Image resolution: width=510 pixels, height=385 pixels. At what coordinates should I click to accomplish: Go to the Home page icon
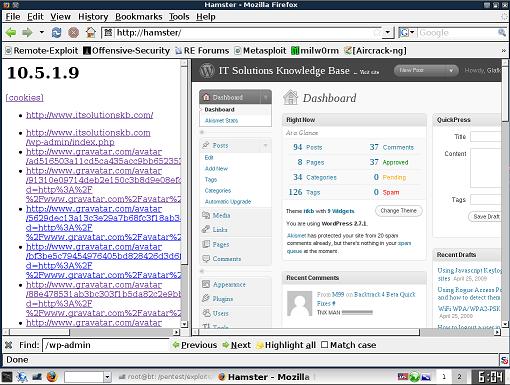click(x=91, y=33)
